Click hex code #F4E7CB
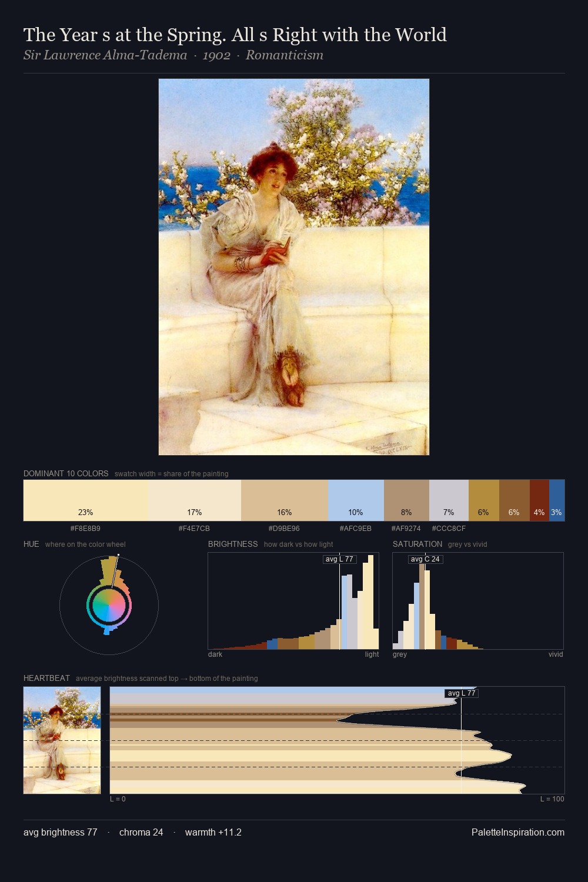Image resolution: width=588 pixels, height=882 pixels. tap(194, 529)
